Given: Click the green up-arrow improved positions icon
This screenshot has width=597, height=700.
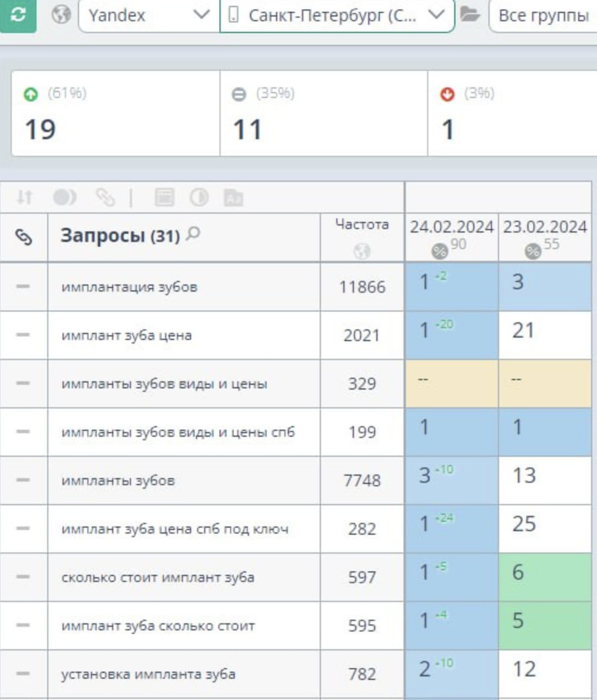Looking at the screenshot, I should pyautogui.click(x=31, y=94).
